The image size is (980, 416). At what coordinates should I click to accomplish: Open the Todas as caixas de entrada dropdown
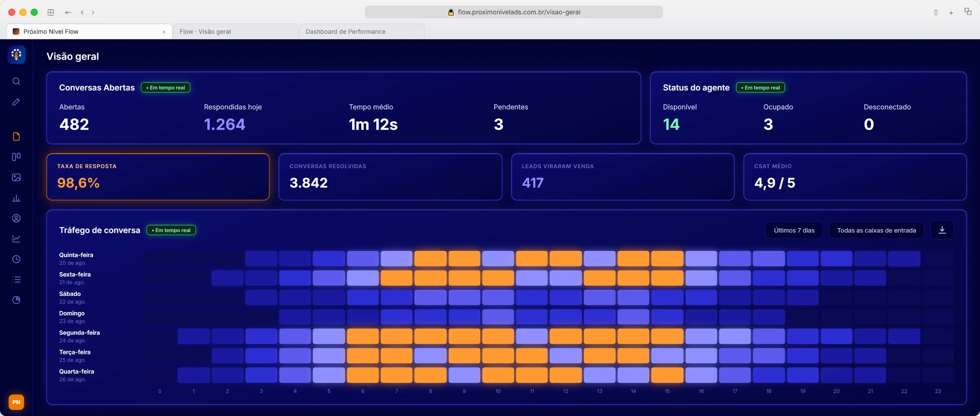tap(876, 230)
